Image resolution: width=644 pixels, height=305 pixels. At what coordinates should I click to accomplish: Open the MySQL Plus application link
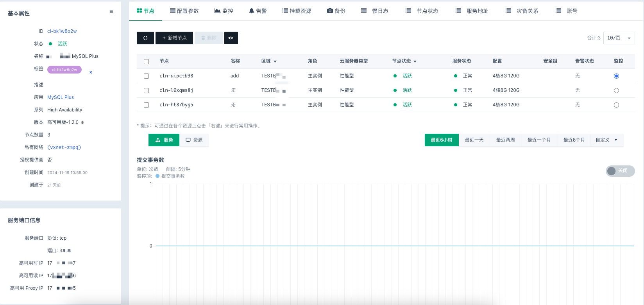pos(61,97)
